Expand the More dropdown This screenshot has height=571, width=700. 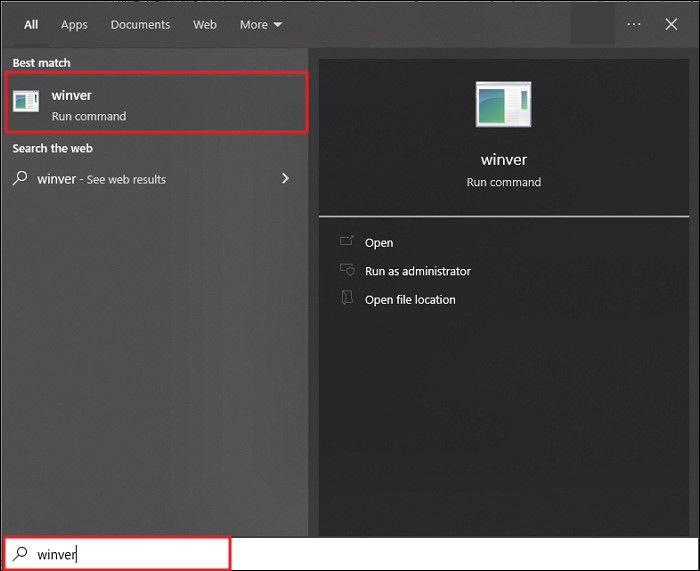[x=261, y=25]
